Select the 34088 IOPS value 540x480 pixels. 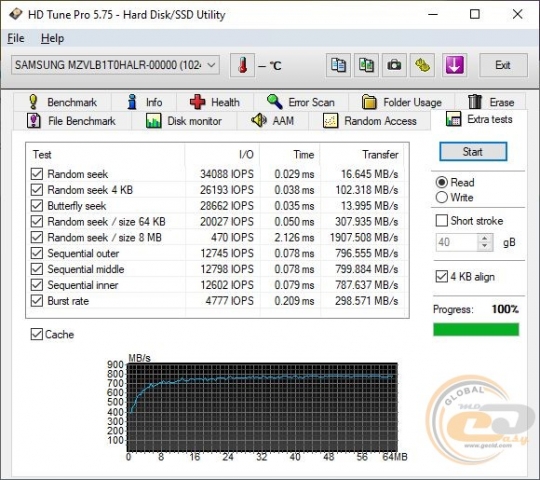(x=227, y=174)
